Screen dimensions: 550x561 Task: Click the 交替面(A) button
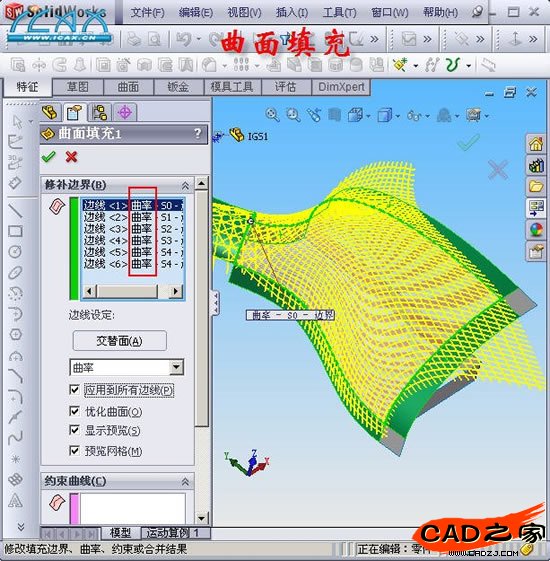[x=120, y=341]
